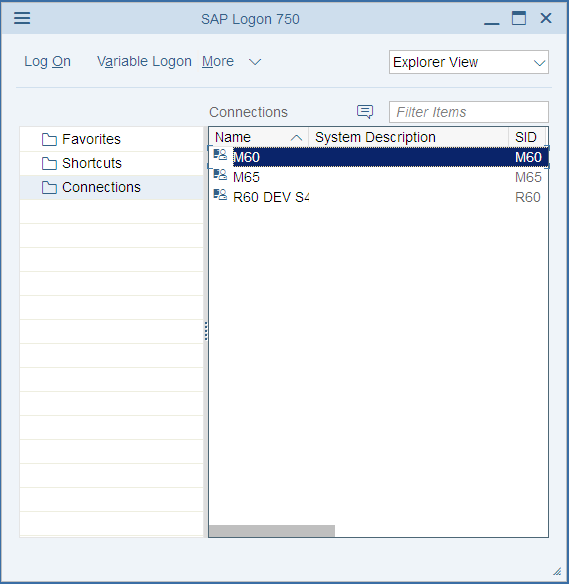Click the vertical splitter handle between panes
The width and height of the screenshot is (569, 584).
[206, 331]
